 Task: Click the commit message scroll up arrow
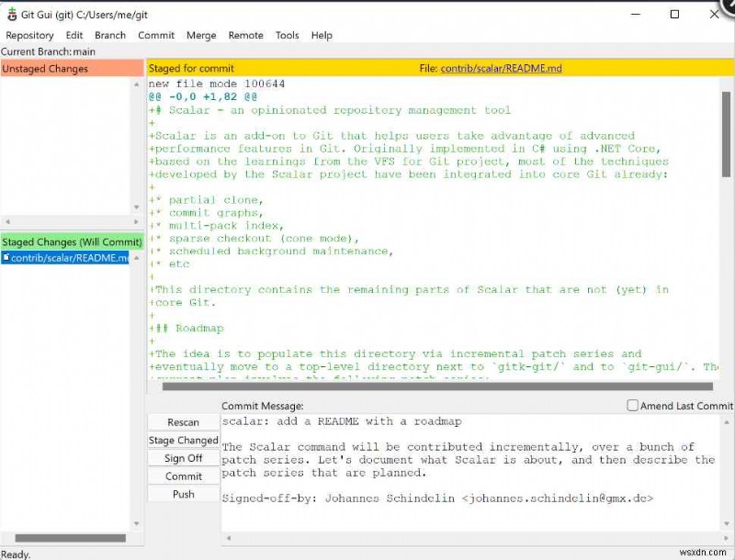pyautogui.click(x=727, y=422)
